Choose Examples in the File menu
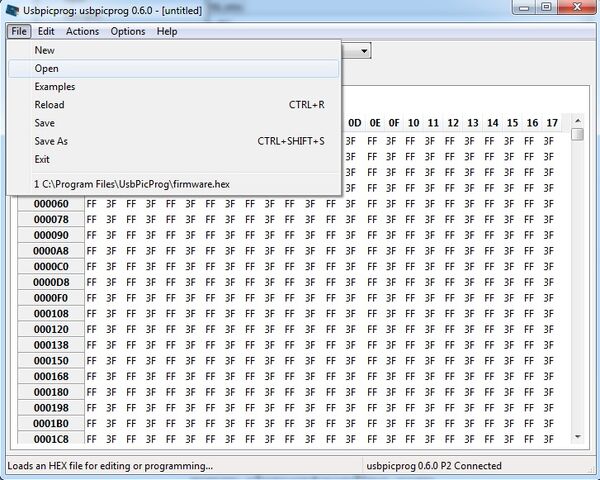600x480 pixels. coord(173,87)
